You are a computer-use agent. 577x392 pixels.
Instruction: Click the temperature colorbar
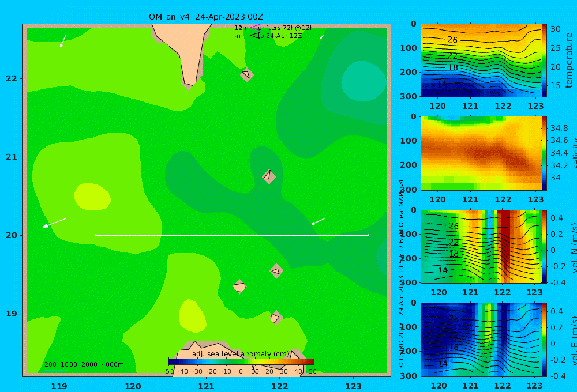click(x=544, y=61)
